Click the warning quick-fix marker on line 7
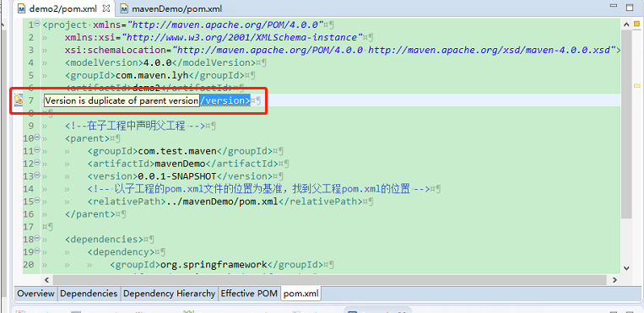Screen dimensions: 644x313 (x=18, y=100)
